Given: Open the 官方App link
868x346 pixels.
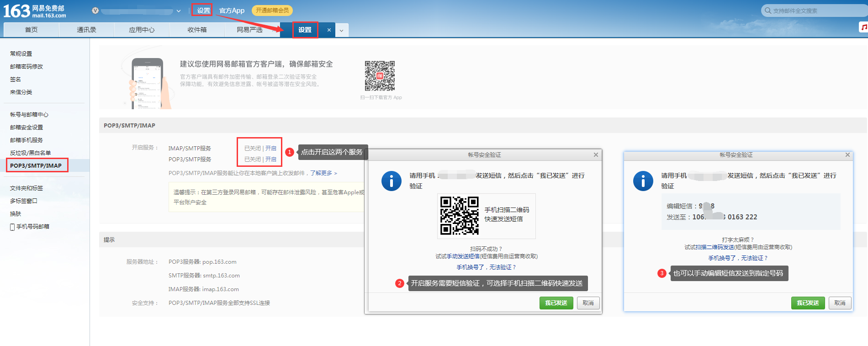Looking at the screenshot, I should [x=232, y=11].
